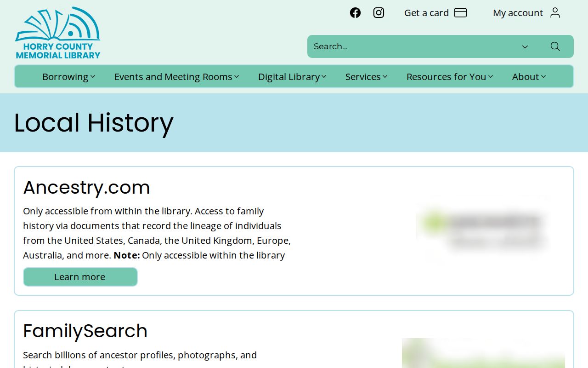Viewport: 588px width, 368px height.
Task: Click the card icon beside Get a card
Action: click(460, 13)
